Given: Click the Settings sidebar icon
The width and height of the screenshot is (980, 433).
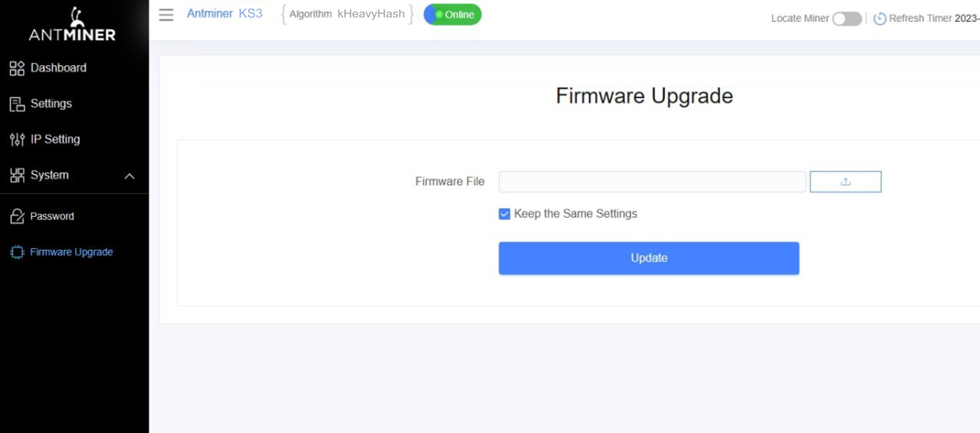Looking at the screenshot, I should (x=17, y=104).
